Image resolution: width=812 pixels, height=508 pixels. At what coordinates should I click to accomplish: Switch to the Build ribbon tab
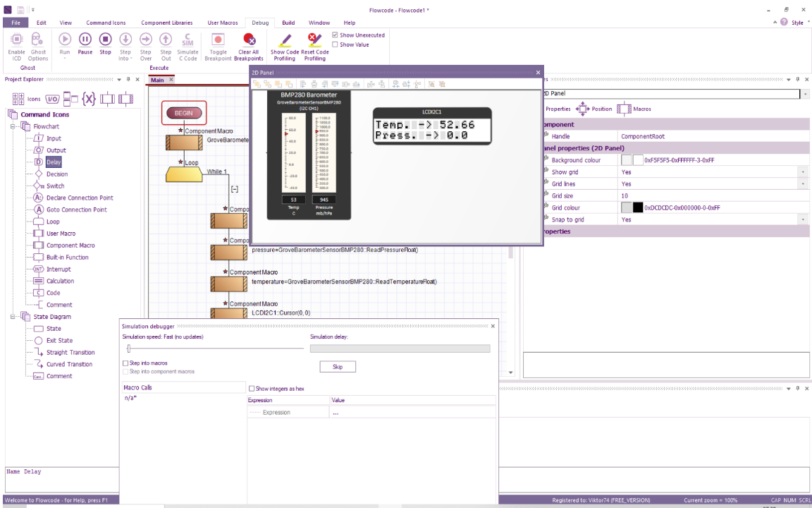(288, 23)
